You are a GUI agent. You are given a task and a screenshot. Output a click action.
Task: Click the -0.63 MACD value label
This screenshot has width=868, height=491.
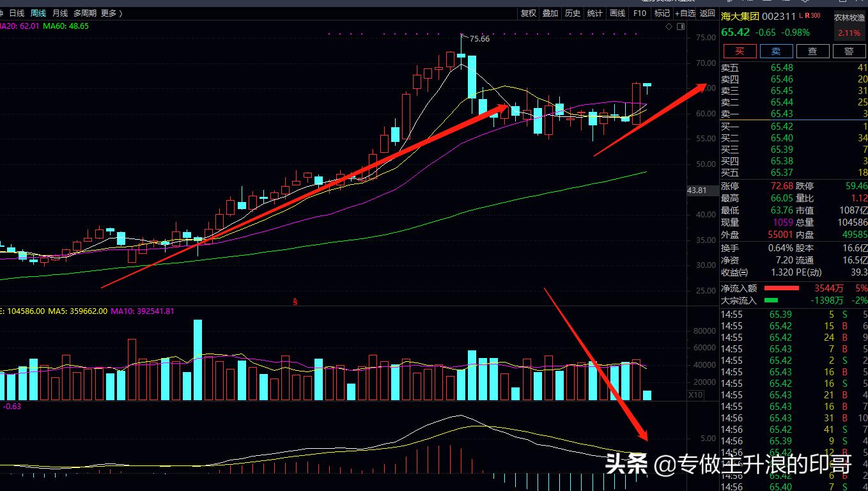coord(12,406)
